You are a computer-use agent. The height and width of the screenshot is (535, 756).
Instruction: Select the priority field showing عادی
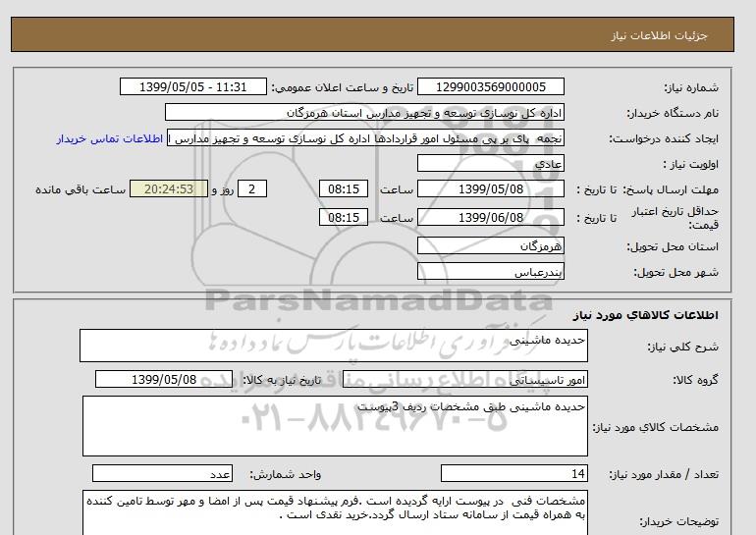pyautogui.click(x=490, y=164)
